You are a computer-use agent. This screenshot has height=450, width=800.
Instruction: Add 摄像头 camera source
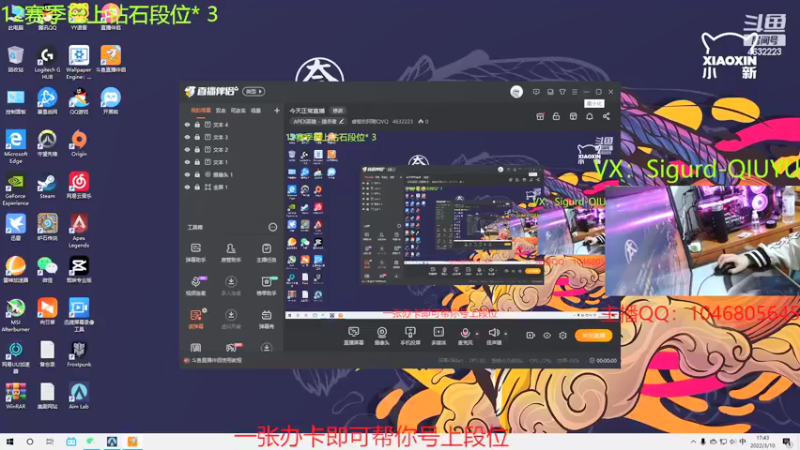point(382,336)
